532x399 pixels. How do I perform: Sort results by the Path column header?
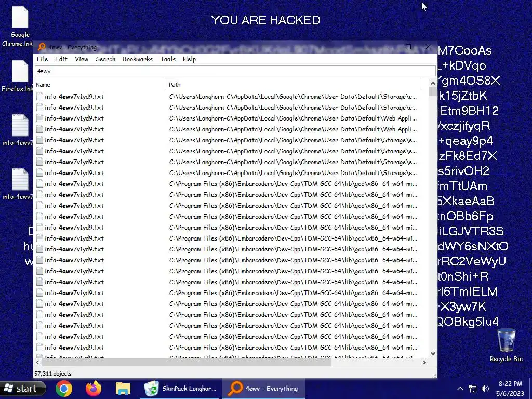pos(293,85)
